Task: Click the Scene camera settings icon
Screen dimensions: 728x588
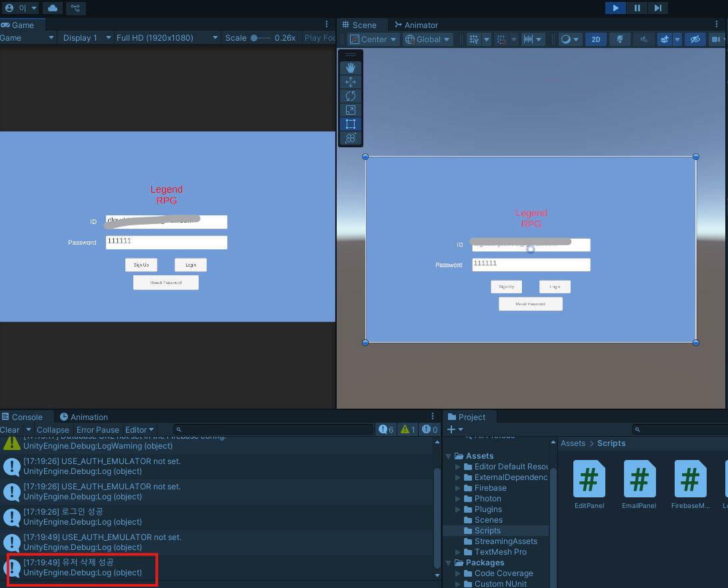Action: [x=716, y=39]
